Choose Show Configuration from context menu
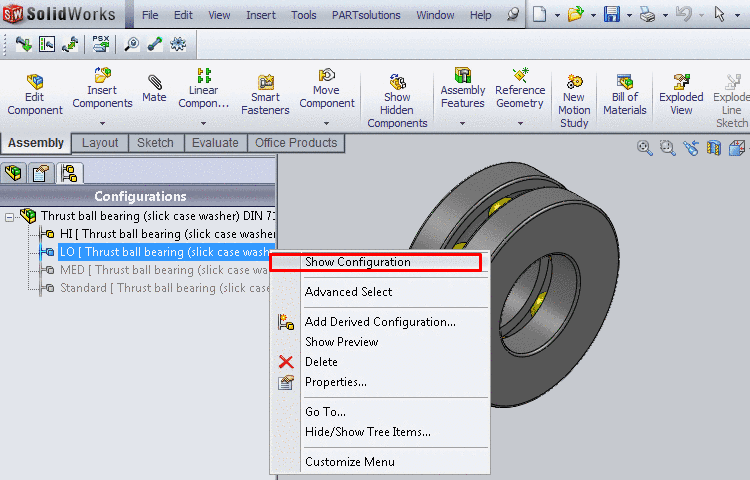The height and width of the screenshot is (480, 750). coord(380,262)
